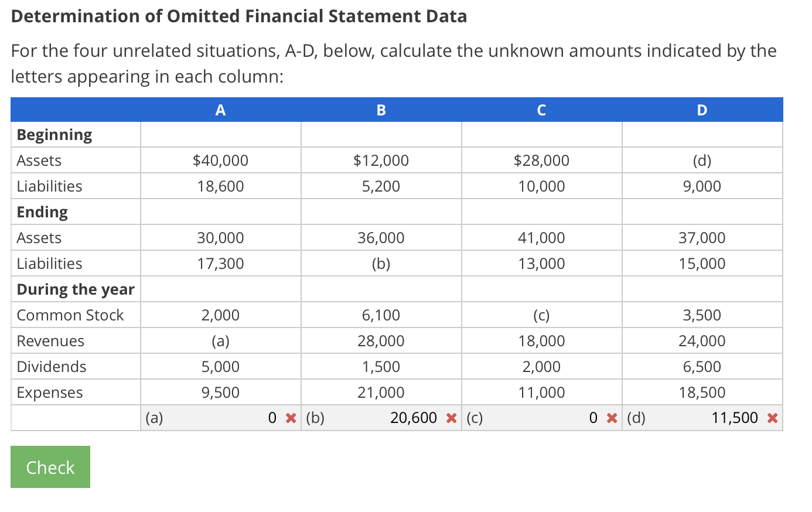The width and height of the screenshot is (812, 512).
Task: Click the incorrect mark in column A's answer row
Action: tap(291, 418)
